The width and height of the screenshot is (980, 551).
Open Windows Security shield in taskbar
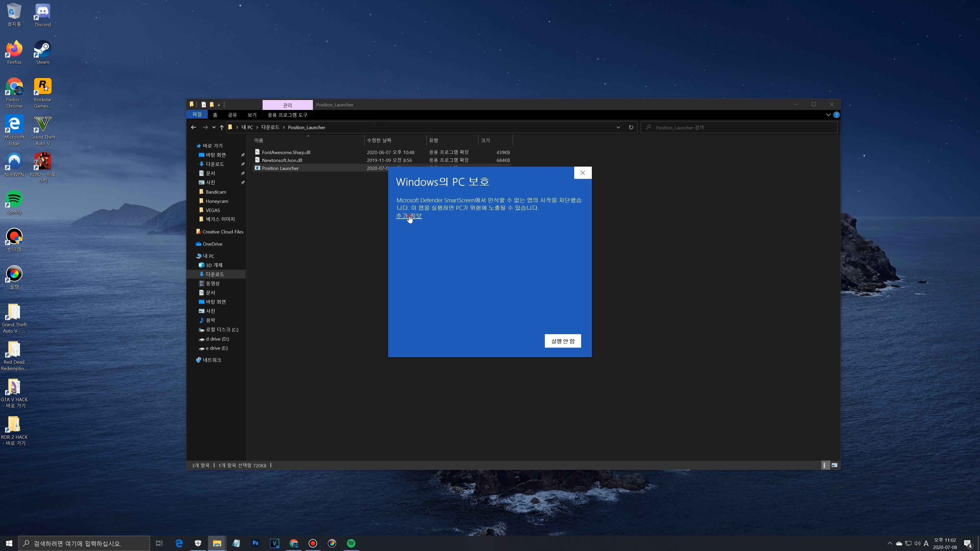(x=198, y=543)
